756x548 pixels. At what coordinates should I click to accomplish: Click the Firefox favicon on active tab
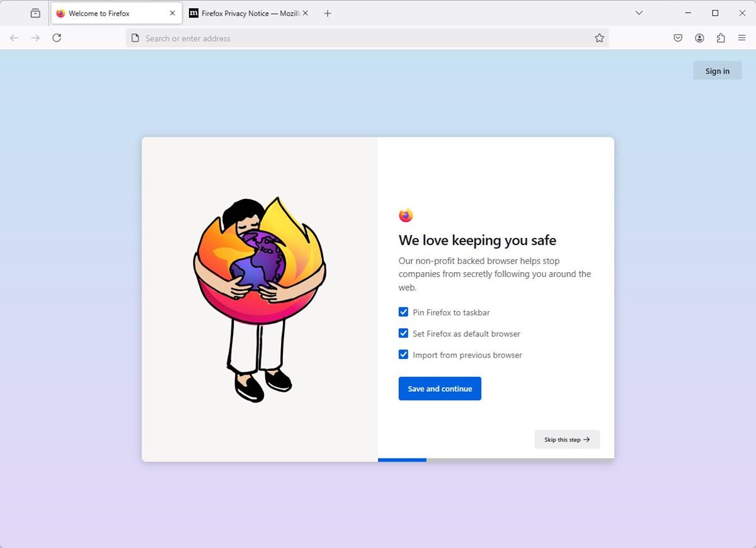click(x=60, y=13)
